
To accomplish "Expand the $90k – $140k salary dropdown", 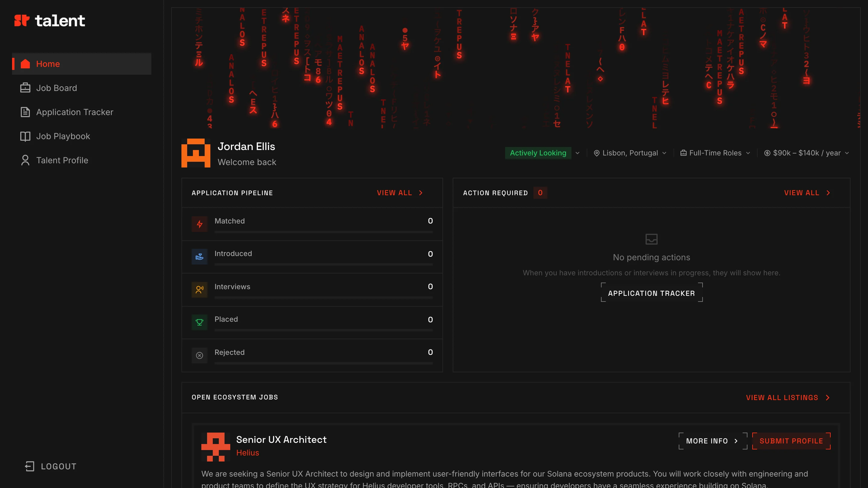I will 806,153.
